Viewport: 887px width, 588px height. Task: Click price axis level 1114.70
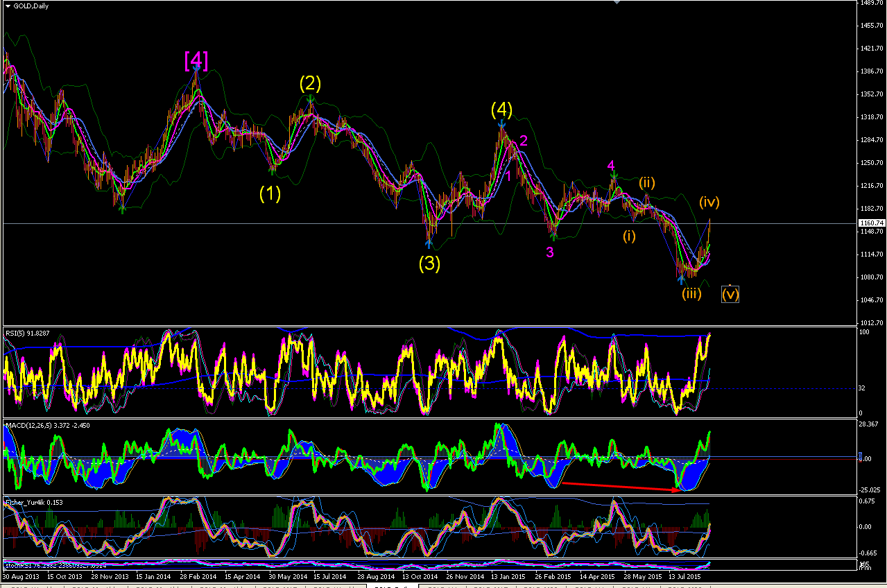point(872,254)
